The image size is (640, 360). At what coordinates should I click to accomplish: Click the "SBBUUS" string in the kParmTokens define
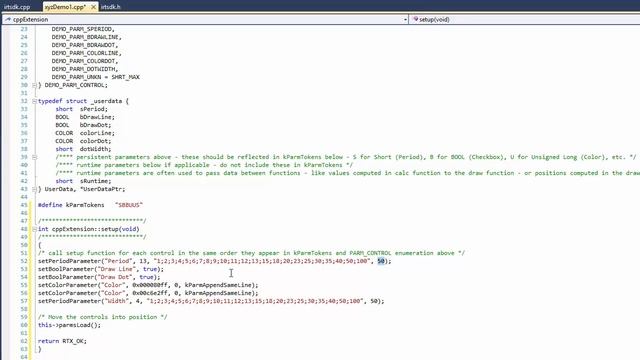pyautogui.click(x=129, y=205)
